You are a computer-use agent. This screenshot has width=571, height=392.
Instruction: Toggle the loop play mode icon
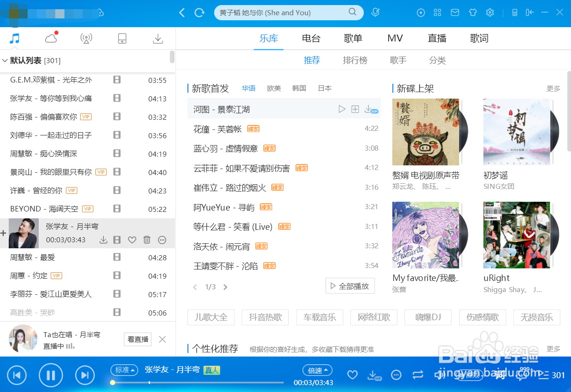(x=418, y=375)
